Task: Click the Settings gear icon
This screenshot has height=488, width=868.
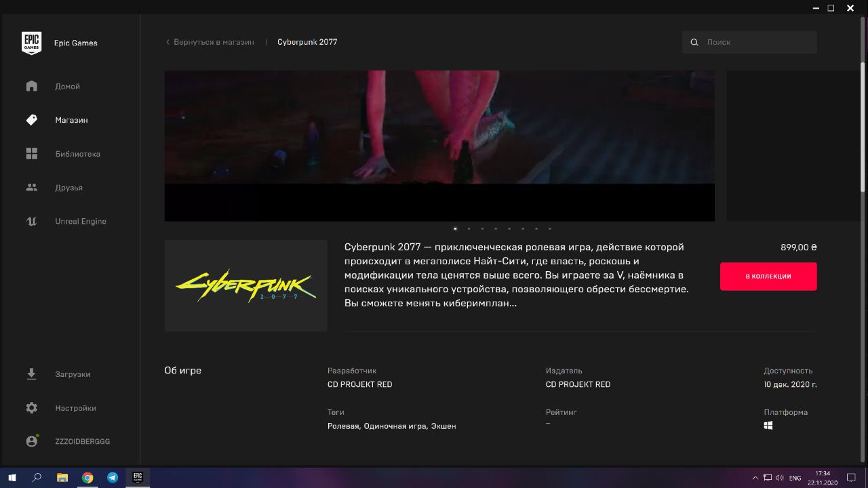Action: (x=31, y=408)
